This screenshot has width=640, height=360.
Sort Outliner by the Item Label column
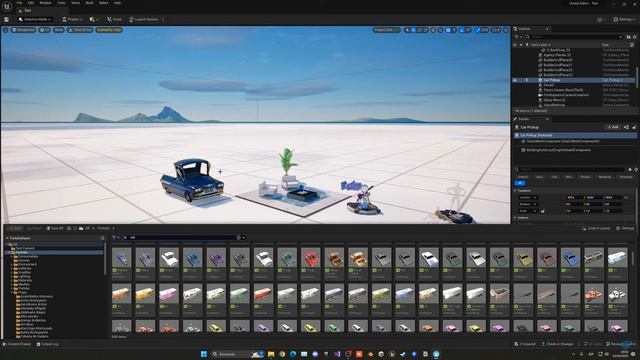click(x=540, y=44)
